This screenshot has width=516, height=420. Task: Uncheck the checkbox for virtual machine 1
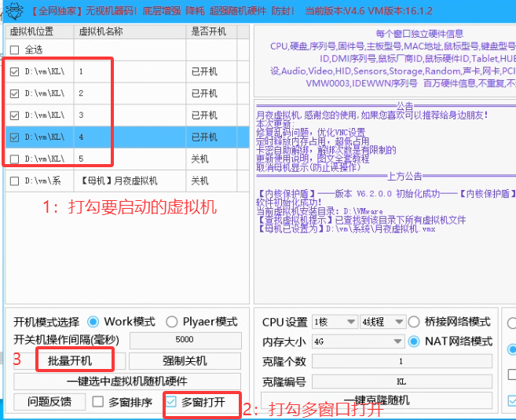[15, 71]
